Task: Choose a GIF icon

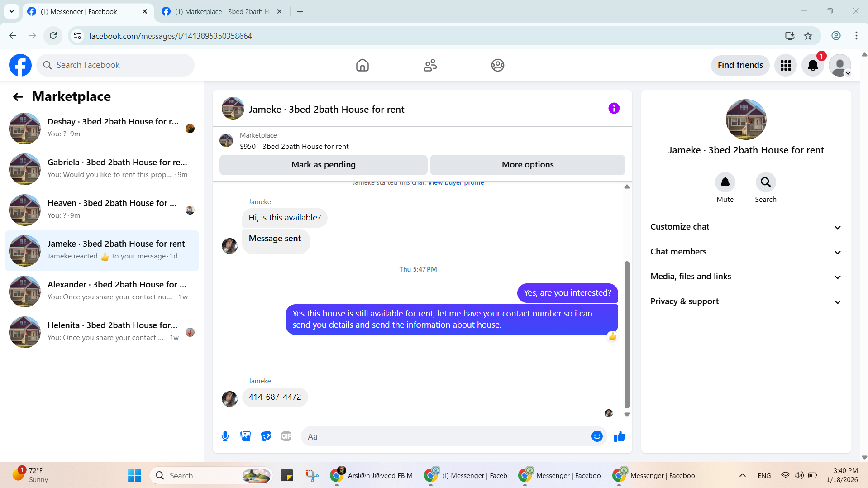Action: click(x=286, y=436)
